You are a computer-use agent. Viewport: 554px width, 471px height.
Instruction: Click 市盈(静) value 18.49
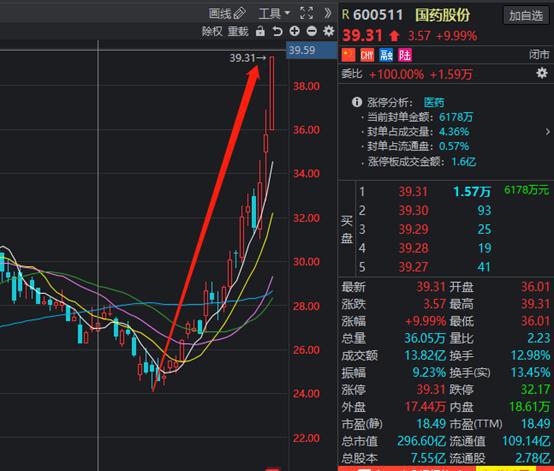pyautogui.click(x=431, y=424)
